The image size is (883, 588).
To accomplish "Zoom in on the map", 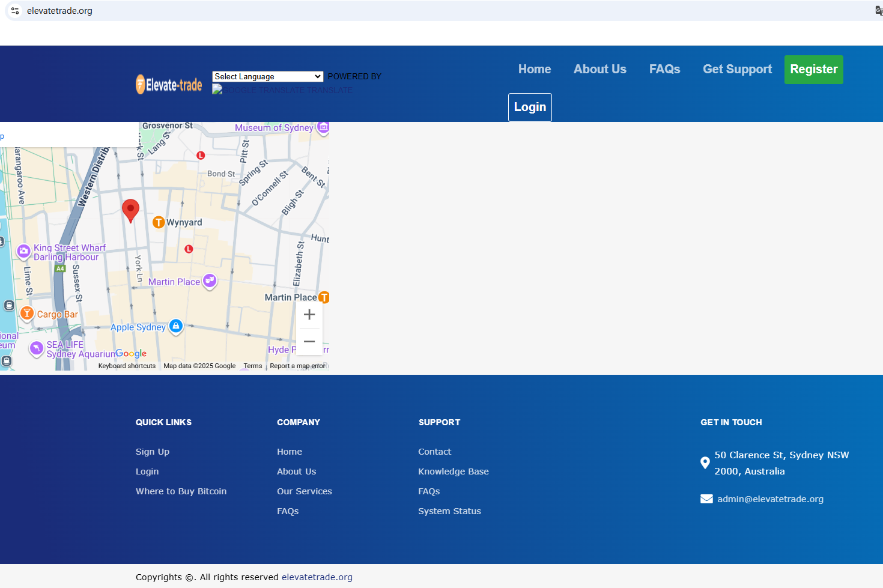I will 309,315.
